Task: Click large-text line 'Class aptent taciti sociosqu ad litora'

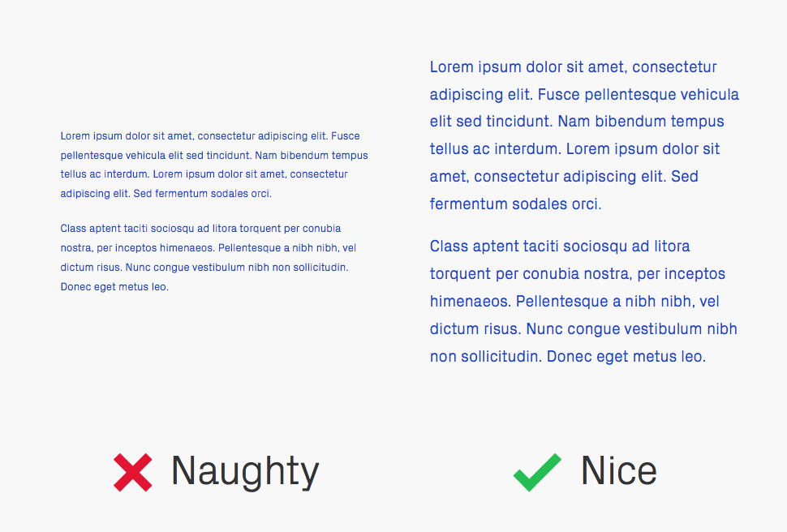Action: coord(560,247)
